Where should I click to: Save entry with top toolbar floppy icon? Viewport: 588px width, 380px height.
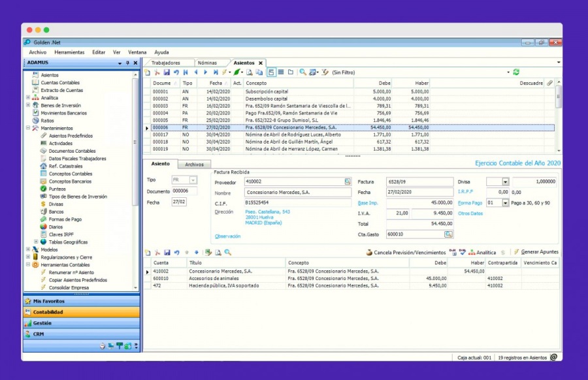click(167, 72)
